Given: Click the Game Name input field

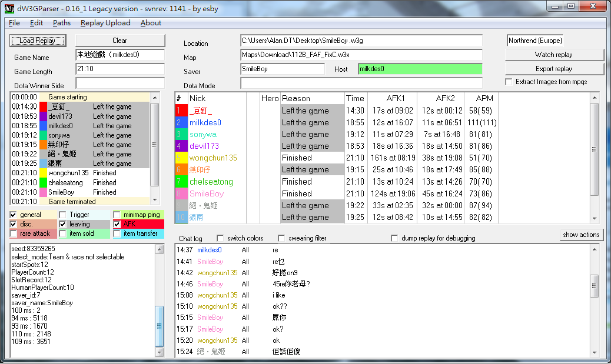Looking at the screenshot, I should [120, 55].
